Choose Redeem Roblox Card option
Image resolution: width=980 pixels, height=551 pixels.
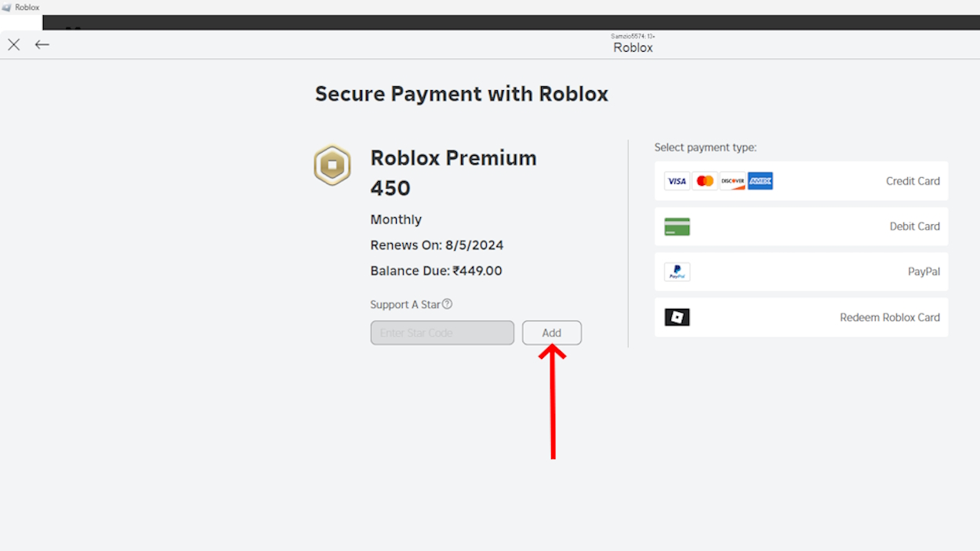click(801, 317)
